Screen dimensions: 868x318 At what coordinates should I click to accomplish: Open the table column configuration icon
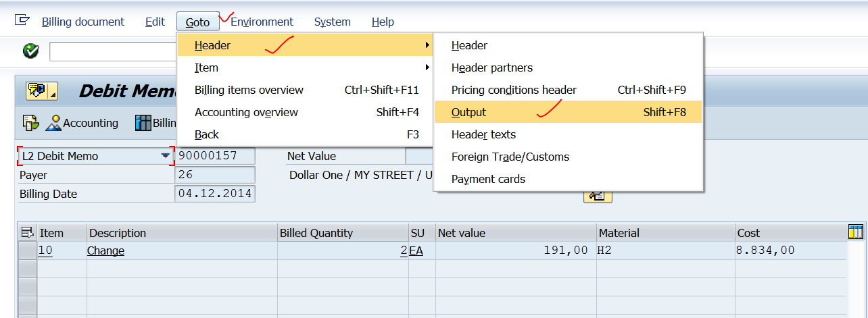(855, 232)
